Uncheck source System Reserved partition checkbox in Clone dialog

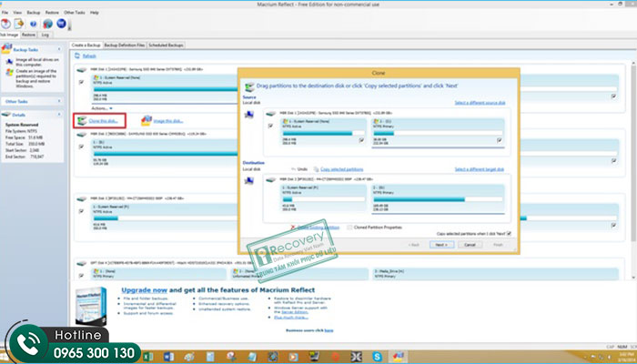361,140
